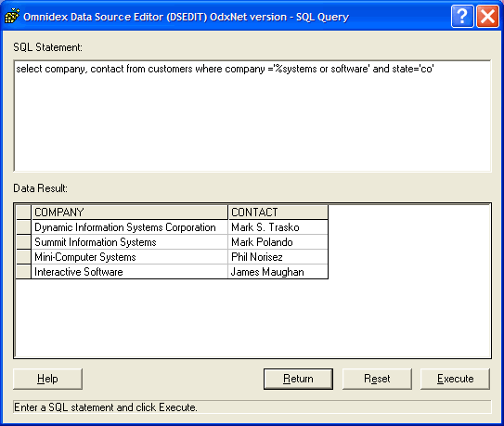Select the CONTACT column header
The image size is (504, 426).
click(x=278, y=213)
